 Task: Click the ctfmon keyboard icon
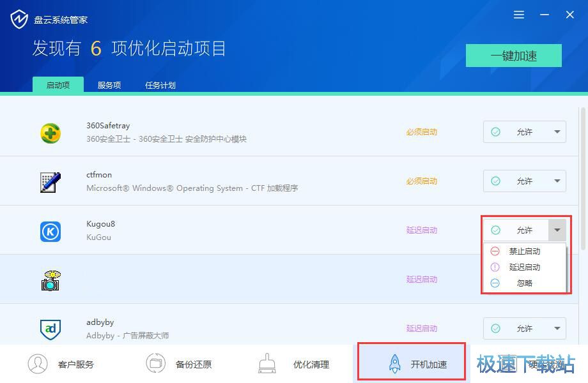(x=50, y=181)
